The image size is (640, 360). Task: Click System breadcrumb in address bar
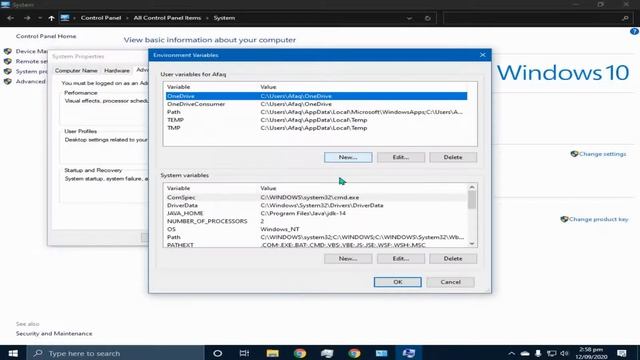pos(224,18)
